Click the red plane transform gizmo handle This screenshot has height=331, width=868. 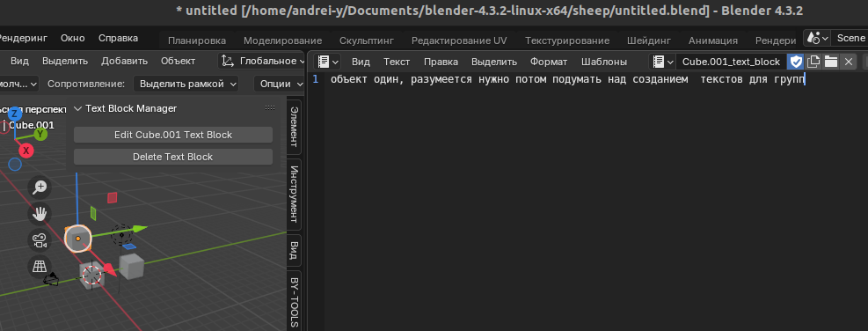[x=113, y=197]
